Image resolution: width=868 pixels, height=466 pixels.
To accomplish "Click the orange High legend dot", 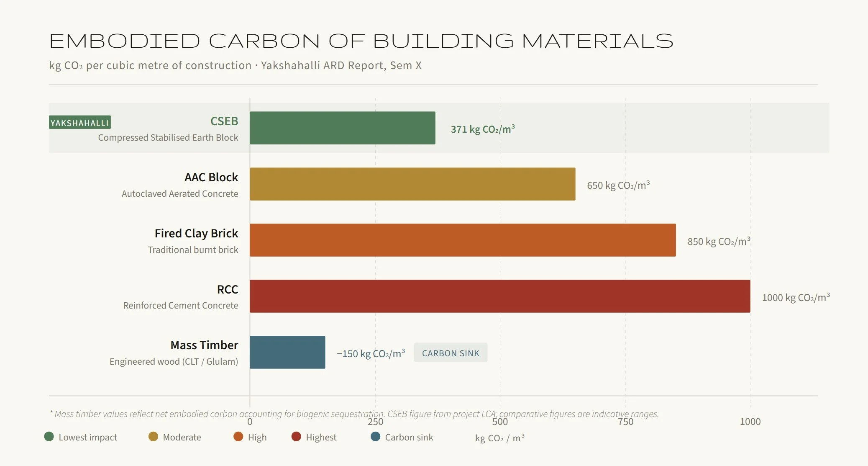I will [x=238, y=437].
